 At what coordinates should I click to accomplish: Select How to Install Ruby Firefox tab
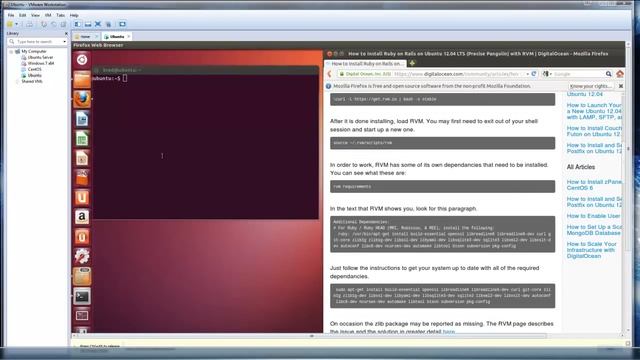tap(364, 64)
